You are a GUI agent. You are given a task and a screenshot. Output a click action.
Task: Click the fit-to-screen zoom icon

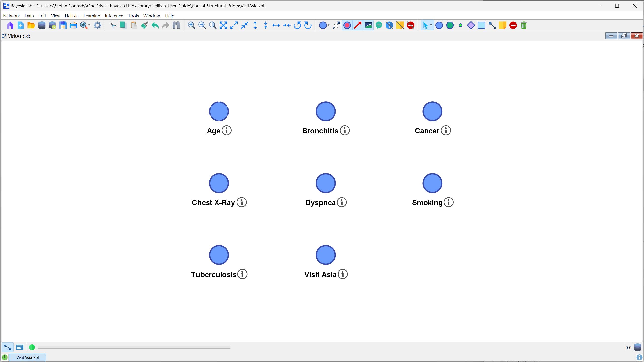tap(223, 25)
